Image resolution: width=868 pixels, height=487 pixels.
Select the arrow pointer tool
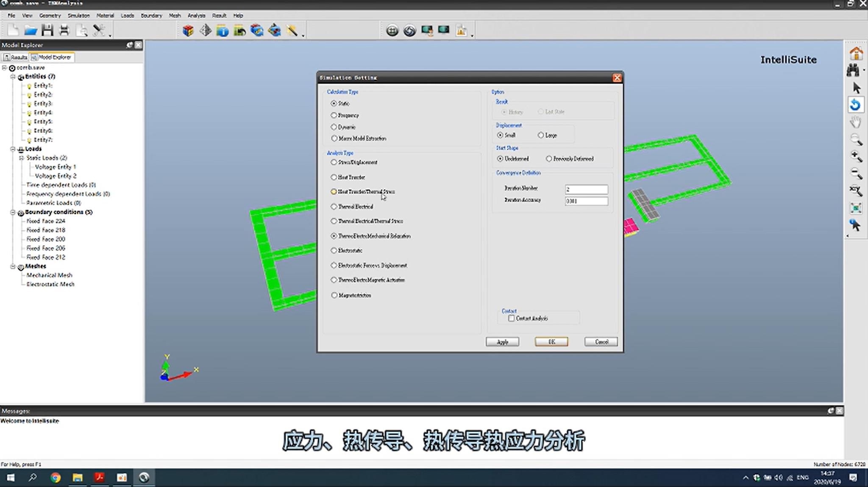[x=856, y=88]
